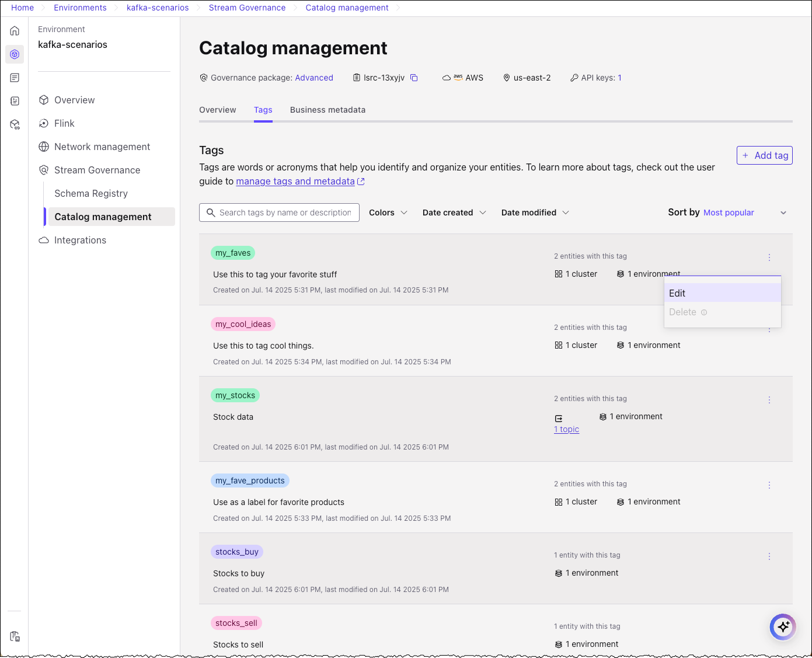Click the pink my_cool_ideas tag badge
The width and height of the screenshot is (812, 658).
click(243, 324)
